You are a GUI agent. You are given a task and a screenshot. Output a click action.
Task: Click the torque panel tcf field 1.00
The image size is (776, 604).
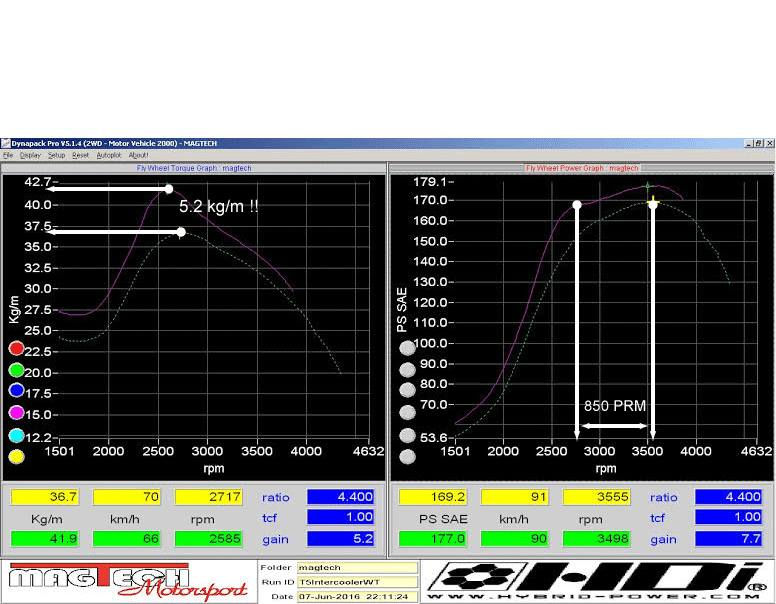tap(340, 517)
